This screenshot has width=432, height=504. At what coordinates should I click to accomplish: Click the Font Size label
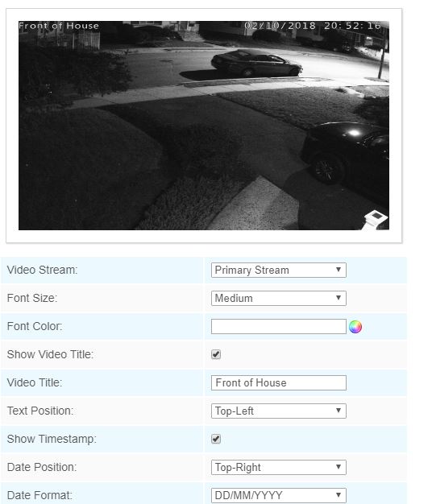click(32, 298)
